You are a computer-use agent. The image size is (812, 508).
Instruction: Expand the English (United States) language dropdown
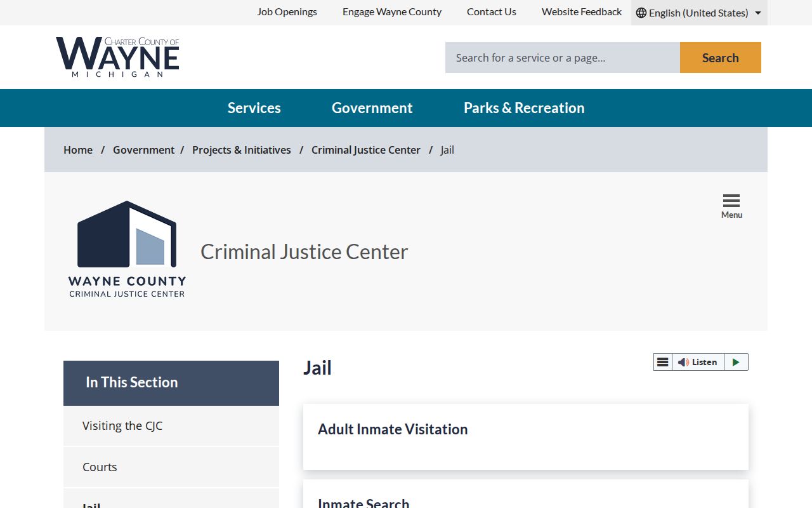699,13
